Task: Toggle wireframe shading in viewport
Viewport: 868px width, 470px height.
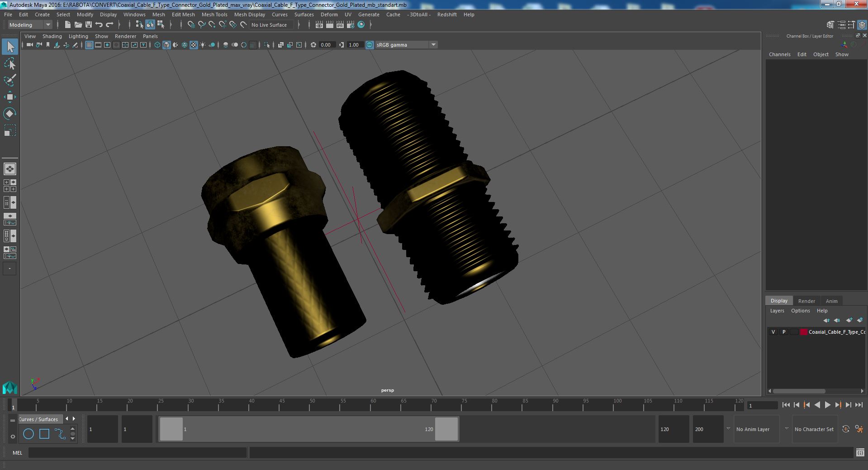Action: coord(157,45)
